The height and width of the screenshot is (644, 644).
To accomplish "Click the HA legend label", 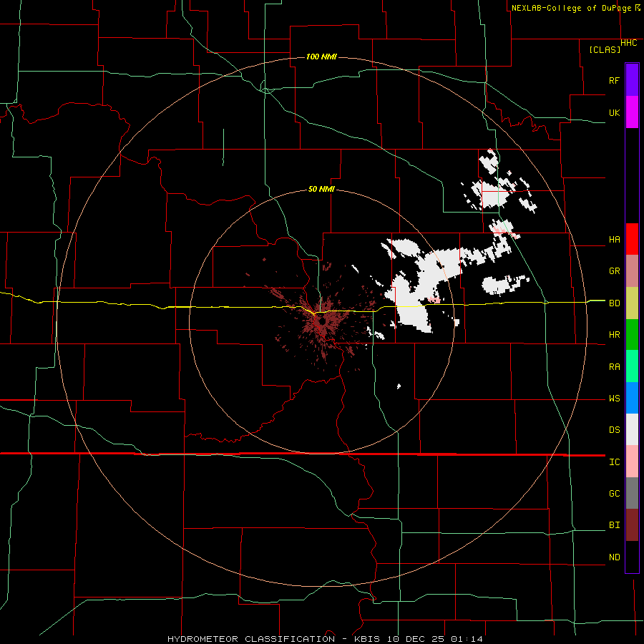I will [x=614, y=240].
